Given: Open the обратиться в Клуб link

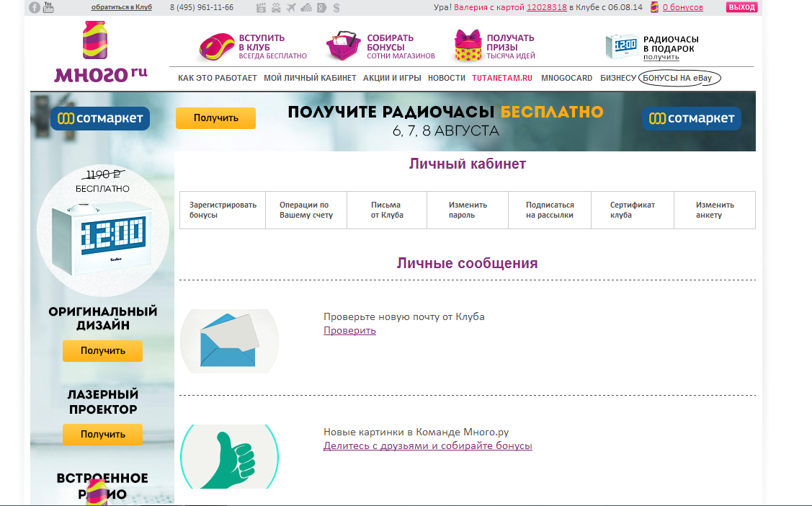Looking at the screenshot, I should click(x=122, y=7).
